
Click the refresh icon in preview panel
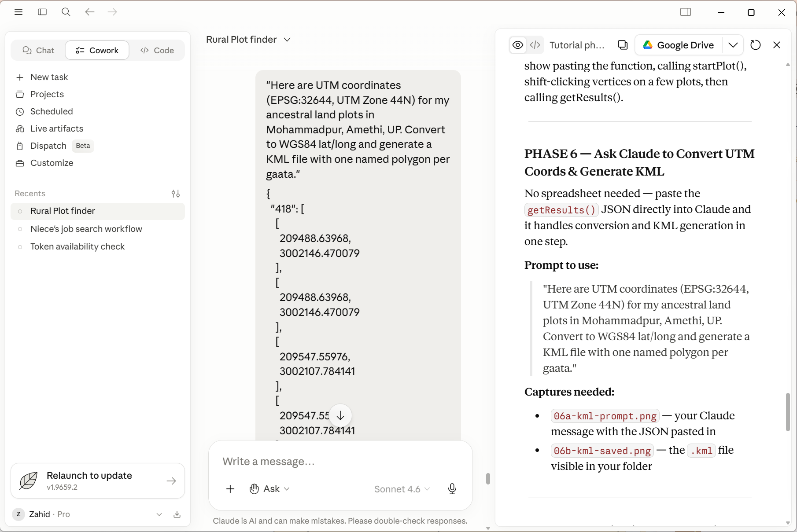[756, 45]
